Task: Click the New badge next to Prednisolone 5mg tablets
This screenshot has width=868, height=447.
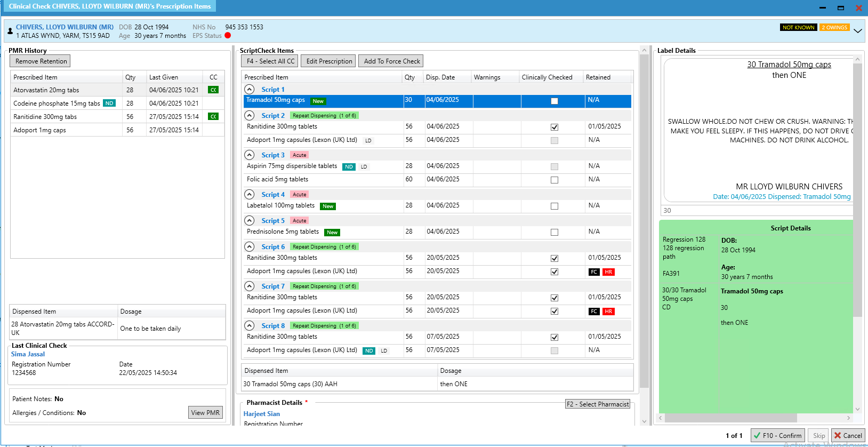Action: coord(332,233)
